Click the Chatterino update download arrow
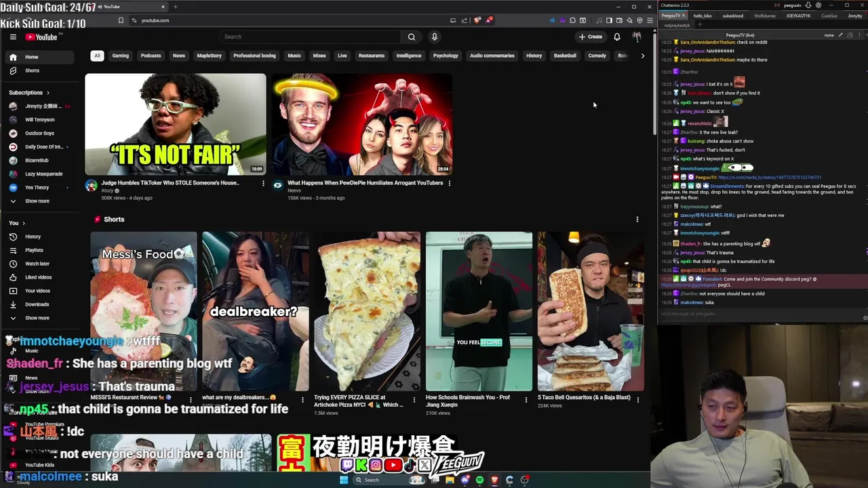 coord(808,5)
